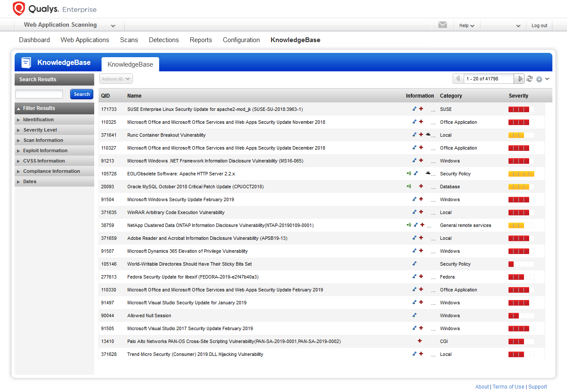Image resolution: width=567 pixels, height=392 pixels.
Task: Expand the Identification filter
Action: tap(54, 119)
